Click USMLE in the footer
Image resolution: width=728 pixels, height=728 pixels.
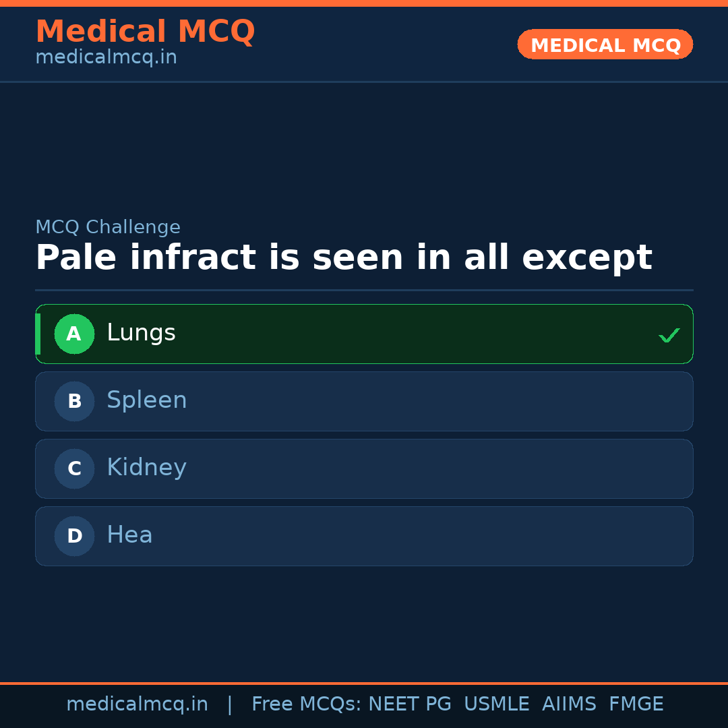click(497, 704)
